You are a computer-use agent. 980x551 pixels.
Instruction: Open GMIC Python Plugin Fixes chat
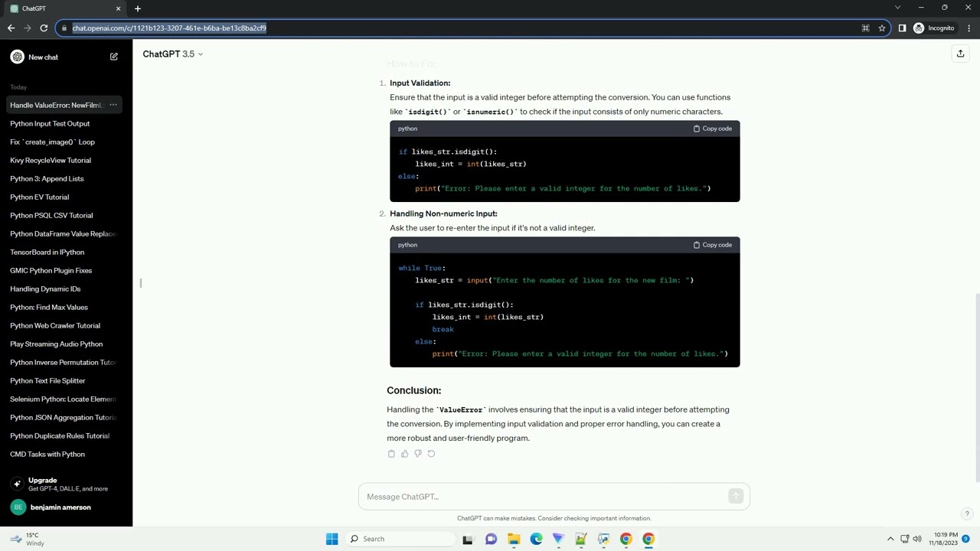pyautogui.click(x=65, y=270)
